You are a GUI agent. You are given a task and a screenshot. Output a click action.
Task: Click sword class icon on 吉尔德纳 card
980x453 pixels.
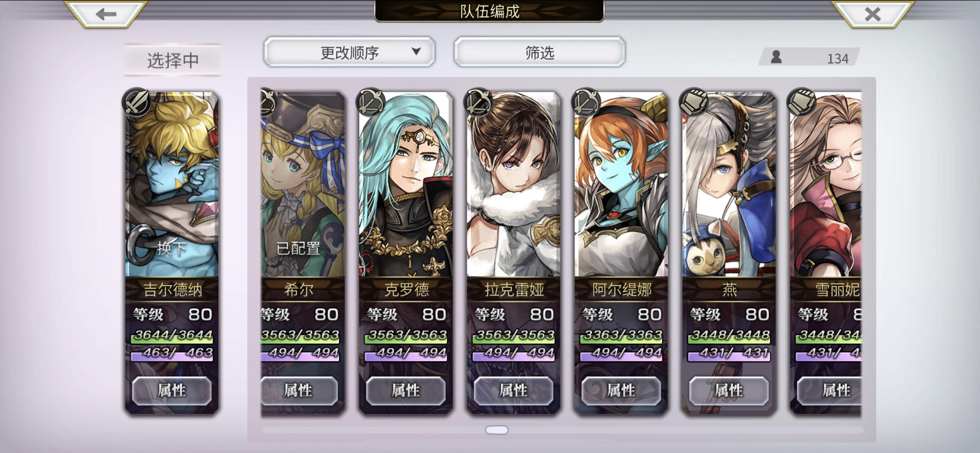point(137,102)
